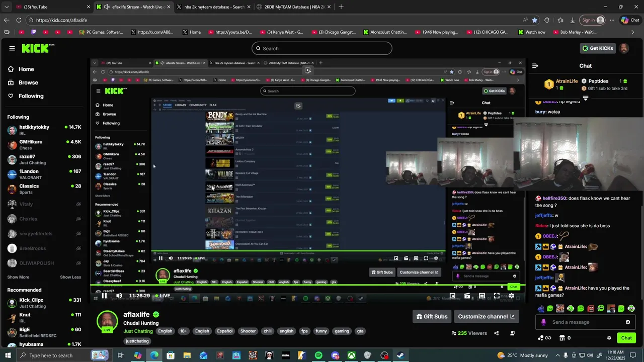
Task: Open 1Landon VALORANT channel
Action: [x=44, y=174]
